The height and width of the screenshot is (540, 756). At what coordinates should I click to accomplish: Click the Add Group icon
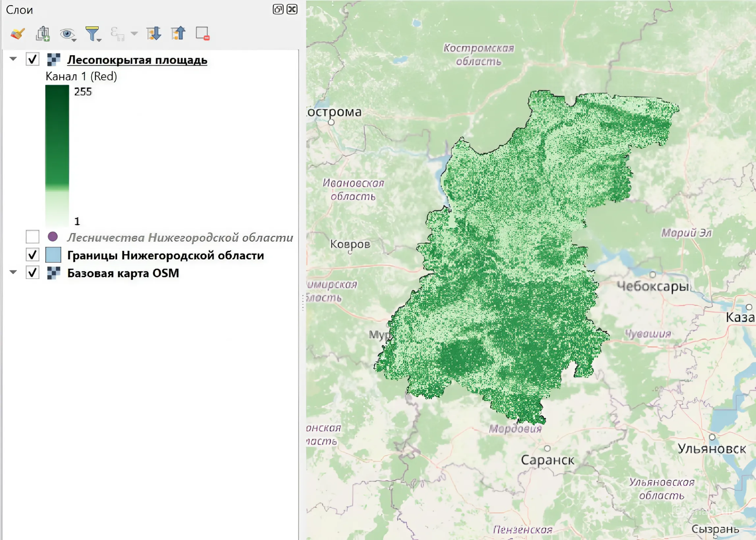click(43, 34)
